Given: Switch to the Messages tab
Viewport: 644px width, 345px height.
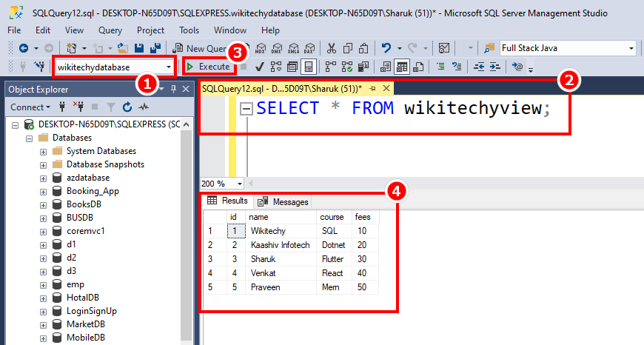Looking at the screenshot, I should 284,201.
